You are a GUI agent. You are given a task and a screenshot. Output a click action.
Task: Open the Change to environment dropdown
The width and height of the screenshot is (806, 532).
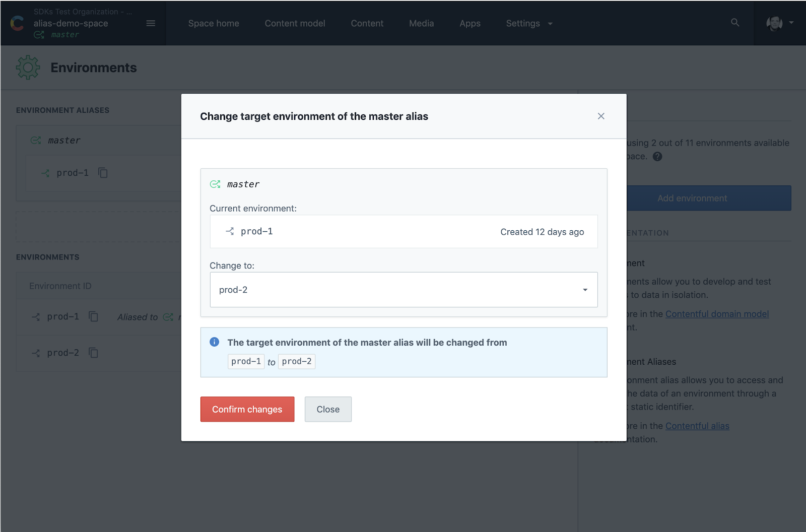(404, 290)
